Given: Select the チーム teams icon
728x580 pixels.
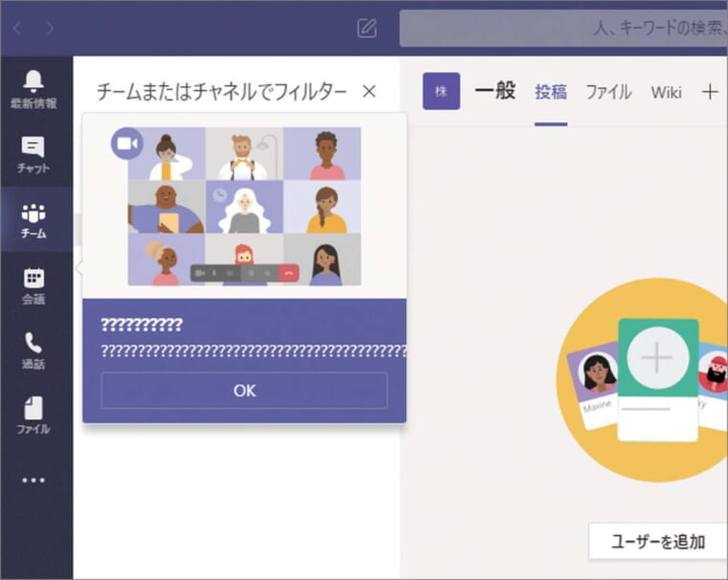Looking at the screenshot, I should click(34, 220).
